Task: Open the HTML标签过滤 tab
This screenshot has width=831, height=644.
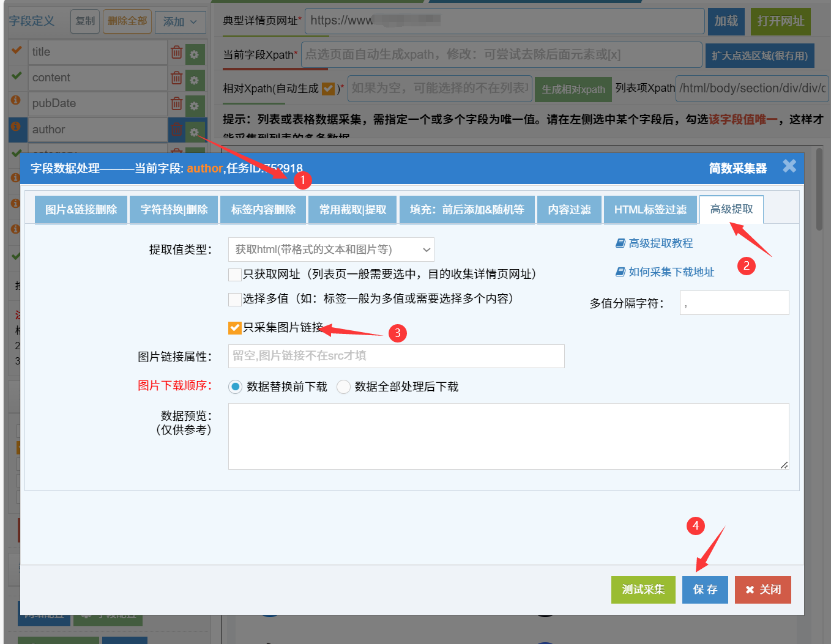Action: (x=650, y=210)
